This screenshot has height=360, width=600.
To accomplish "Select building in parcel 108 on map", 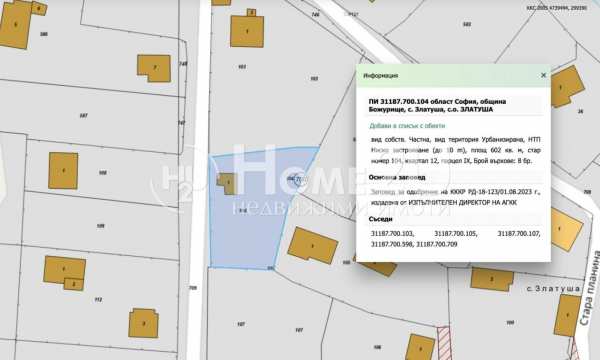I will click(x=63, y=171).
